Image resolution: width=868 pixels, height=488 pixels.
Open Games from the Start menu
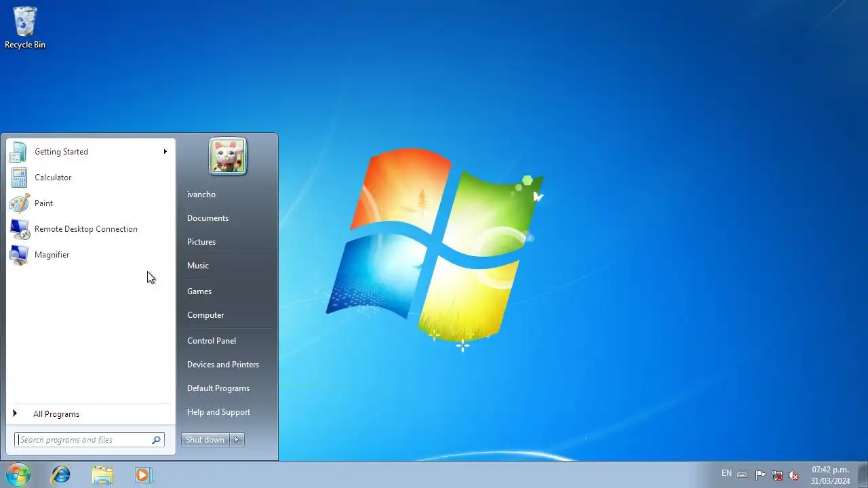[x=199, y=291]
